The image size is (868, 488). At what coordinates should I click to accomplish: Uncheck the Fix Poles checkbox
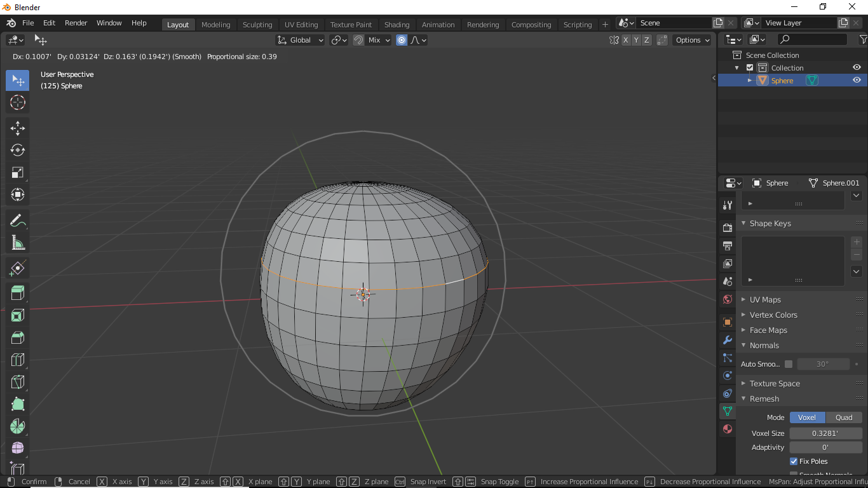point(794,461)
